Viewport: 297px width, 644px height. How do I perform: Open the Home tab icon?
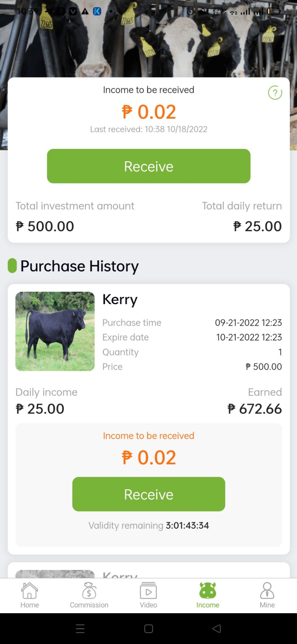tap(30, 591)
